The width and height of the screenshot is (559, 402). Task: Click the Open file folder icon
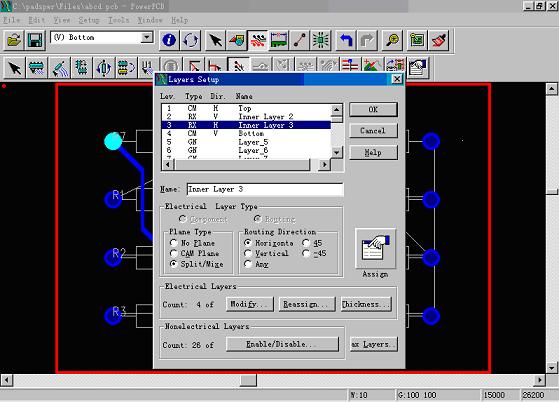pos(14,40)
